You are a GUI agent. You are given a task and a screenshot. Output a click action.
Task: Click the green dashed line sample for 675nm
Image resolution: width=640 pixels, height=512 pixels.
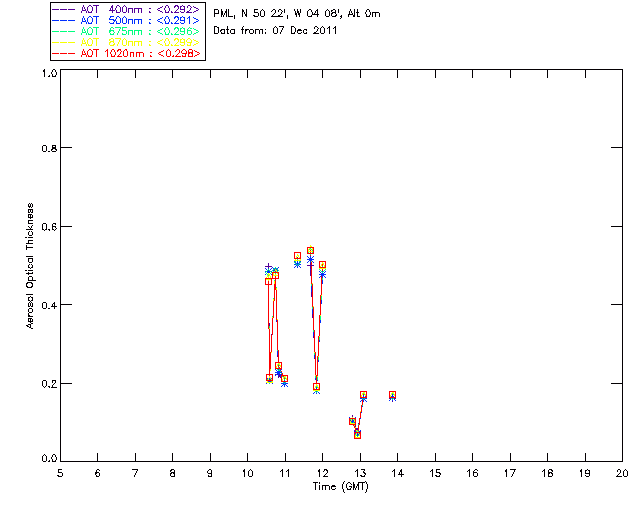pyautogui.click(x=64, y=31)
